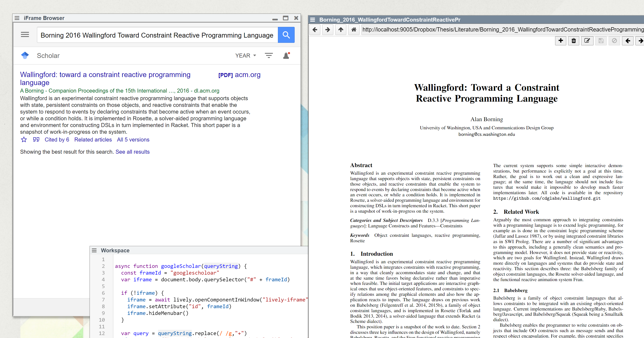Click the browser forward arrow button
The width and height of the screenshot is (644, 338).
tap(328, 30)
